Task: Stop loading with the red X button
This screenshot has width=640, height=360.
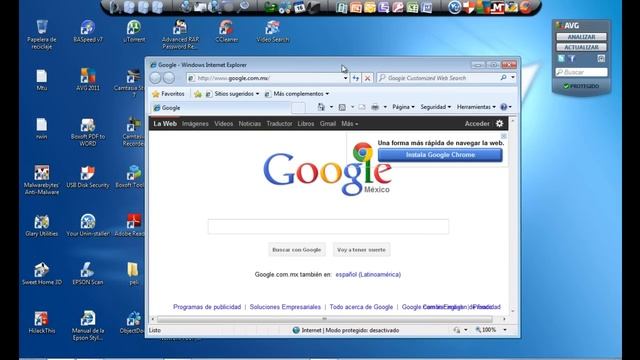Action: (367, 78)
